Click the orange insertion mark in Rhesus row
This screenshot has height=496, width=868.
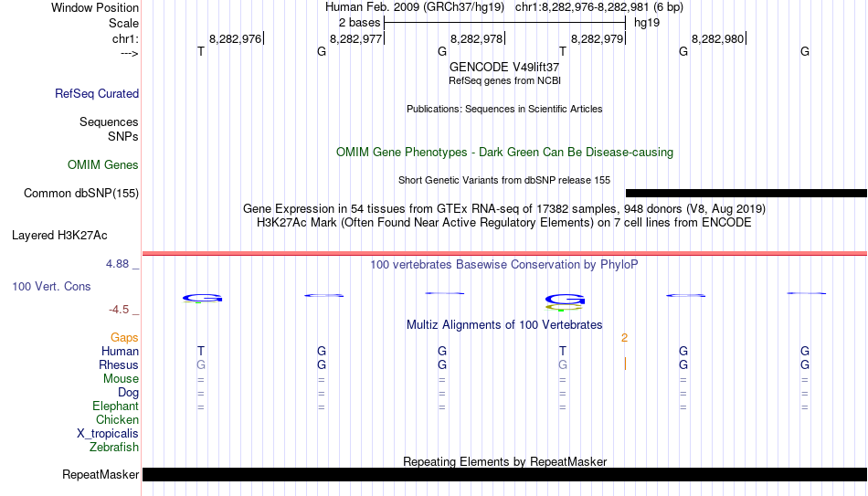tap(626, 364)
